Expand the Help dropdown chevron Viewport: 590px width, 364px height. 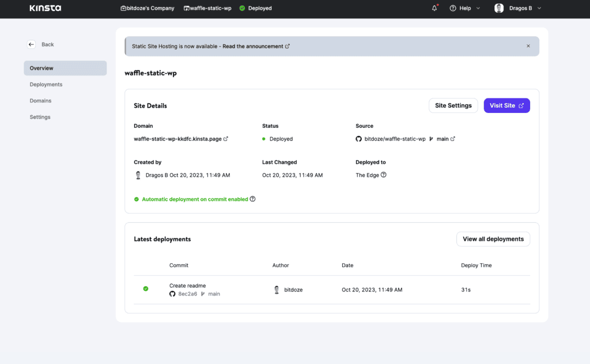tap(478, 8)
